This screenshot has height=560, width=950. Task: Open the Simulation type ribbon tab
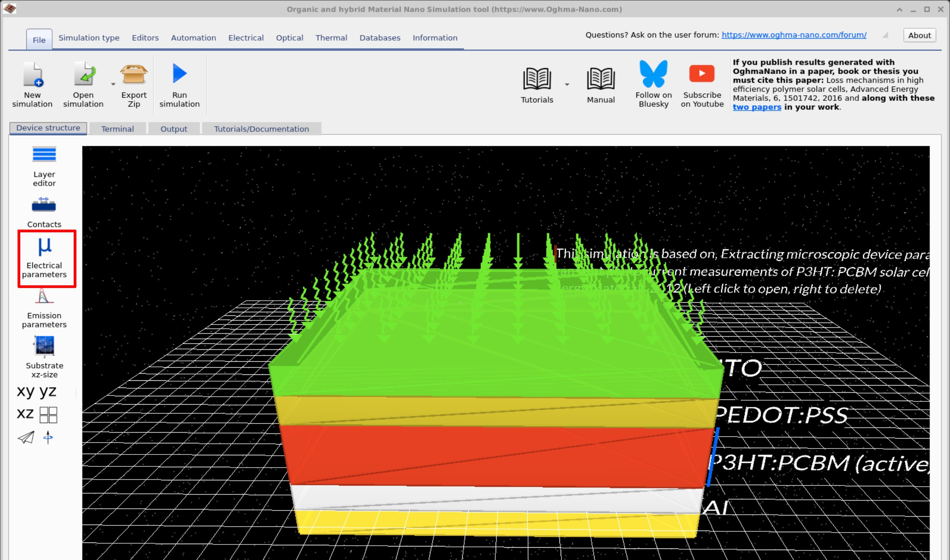[89, 37]
